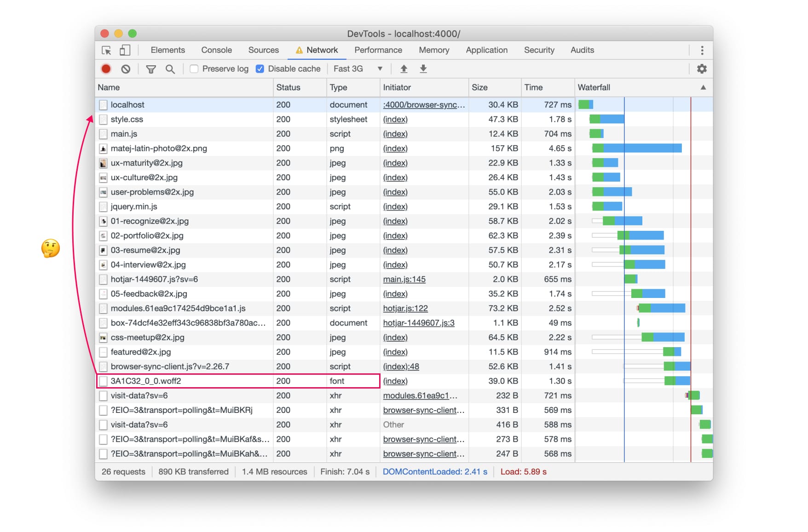Image resolution: width=808 pixels, height=532 pixels.
Task: Select the main.js request
Action: pyautogui.click(x=404, y=134)
